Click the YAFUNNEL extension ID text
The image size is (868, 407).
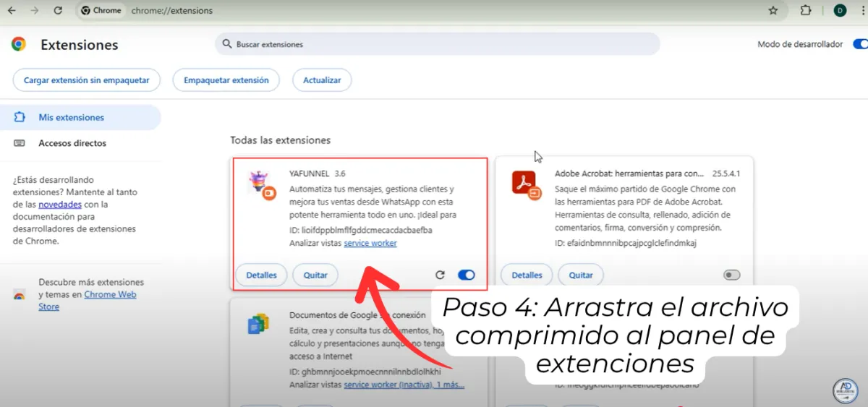click(361, 230)
